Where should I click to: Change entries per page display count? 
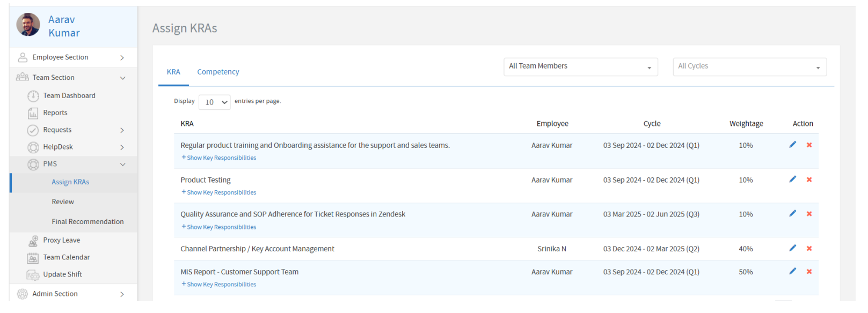pyautogui.click(x=214, y=102)
